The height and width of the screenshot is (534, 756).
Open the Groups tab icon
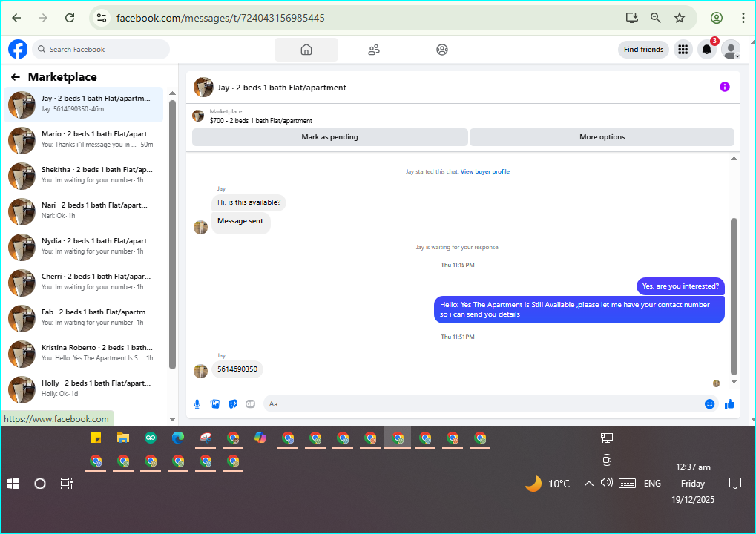442,50
